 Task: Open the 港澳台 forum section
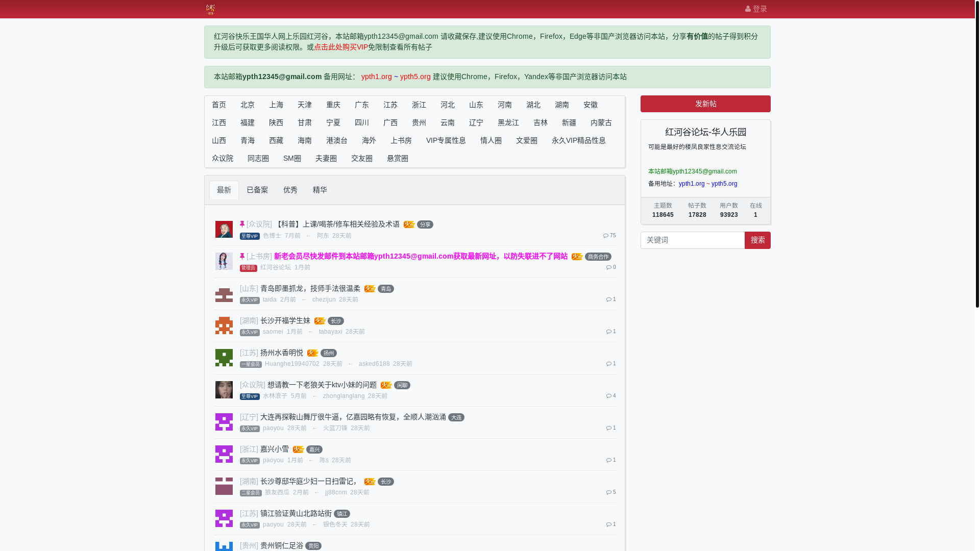click(337, 140)
